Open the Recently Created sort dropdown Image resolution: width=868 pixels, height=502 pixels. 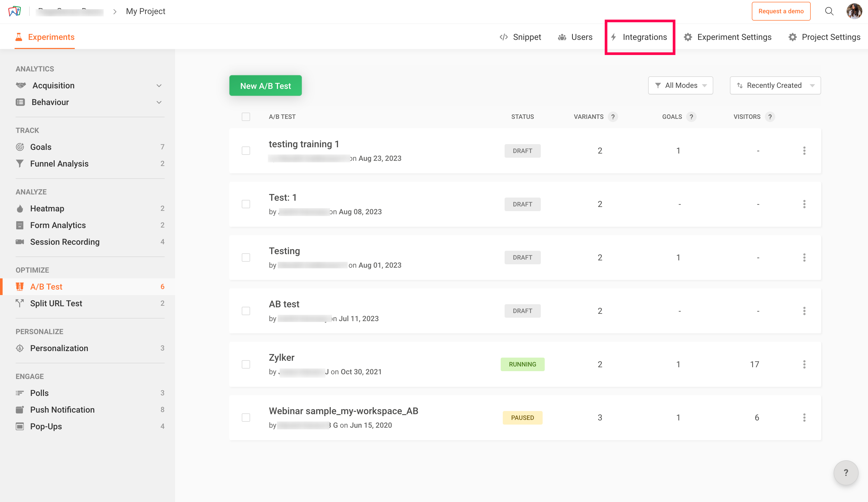(x=775, y=85)
